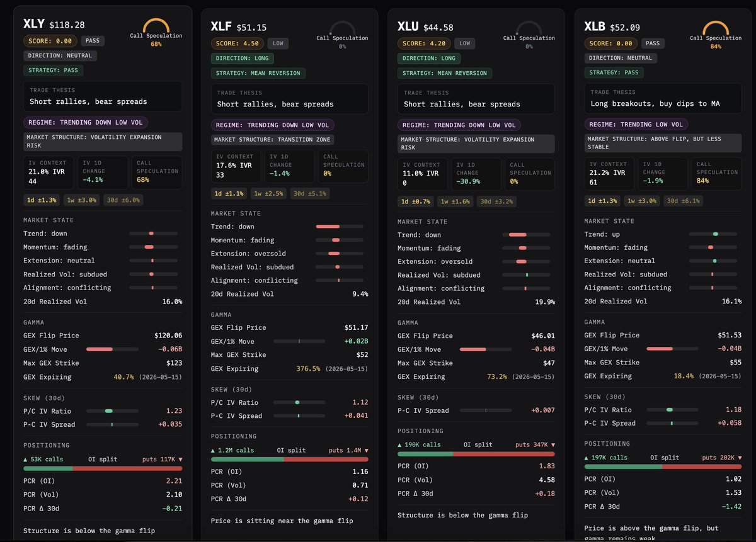Select XLF 1w ±2.5% range chip
This screenshot has height=542, width=756.
pyautogui.click(x=268, y=193)
